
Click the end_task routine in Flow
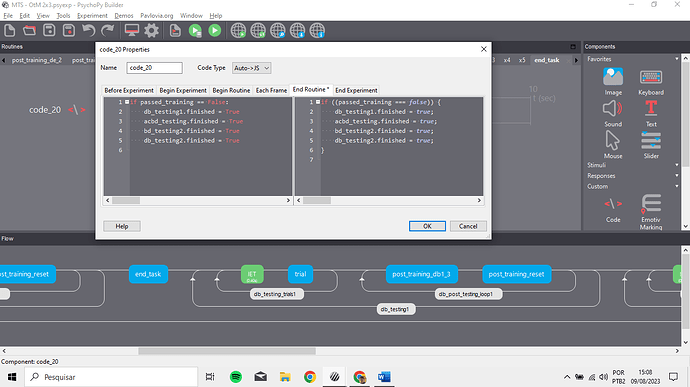pyautogui.click(x=148, y=274)
